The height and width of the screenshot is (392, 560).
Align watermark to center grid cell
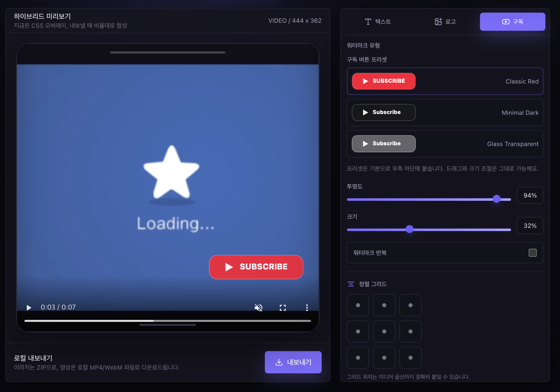click(x=384, y=331)
